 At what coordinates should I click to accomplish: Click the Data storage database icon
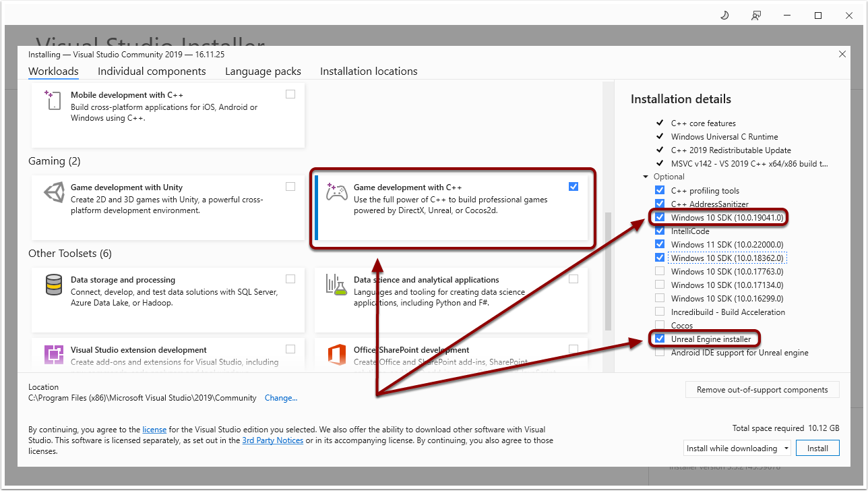(54, 285)
